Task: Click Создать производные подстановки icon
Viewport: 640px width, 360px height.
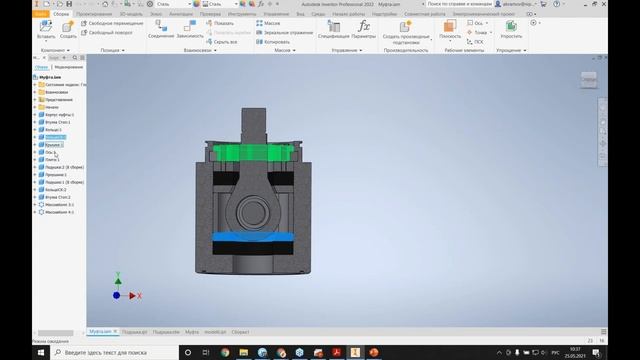Action: (x=406, y=26)
